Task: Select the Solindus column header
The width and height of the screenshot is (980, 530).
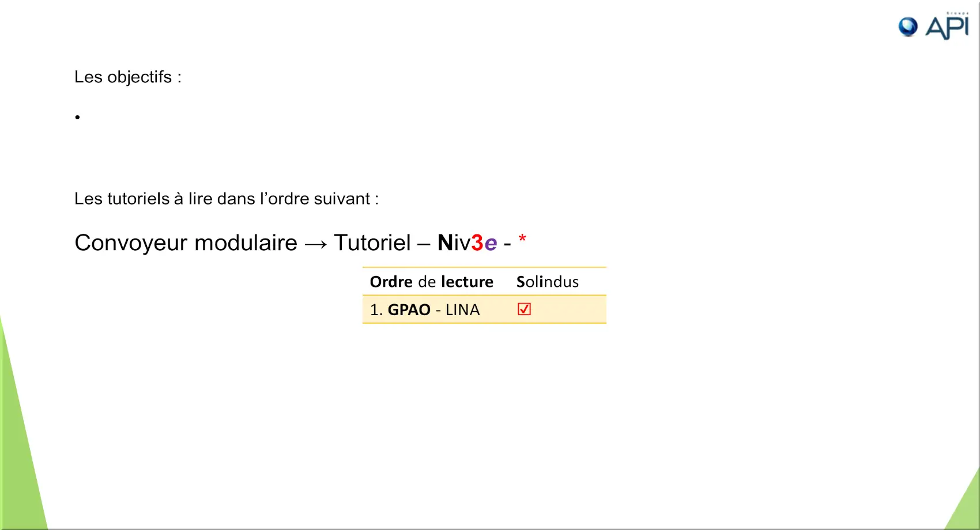Action: pyautogui.click(x=547, y=282)
